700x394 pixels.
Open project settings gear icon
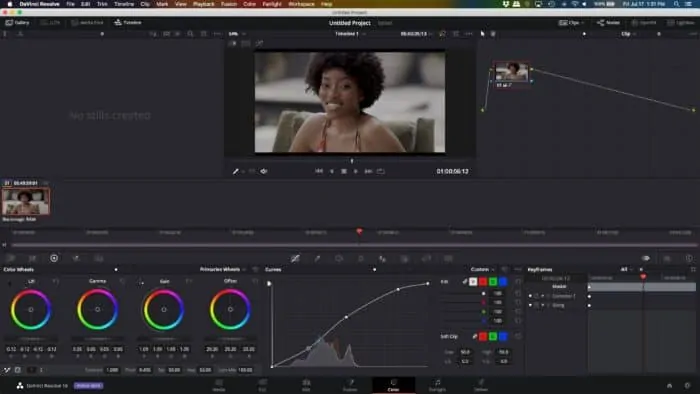[x=688, y=386]
